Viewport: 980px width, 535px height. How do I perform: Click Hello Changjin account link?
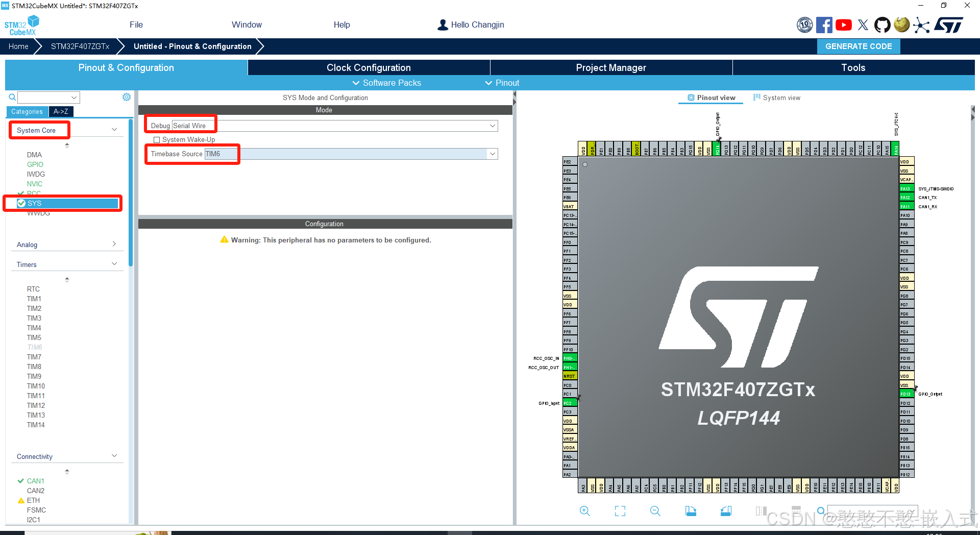[477, 25]
